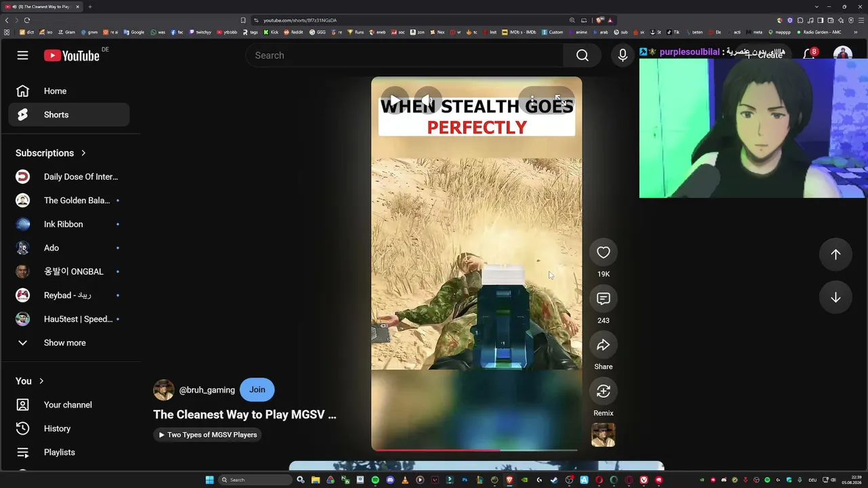
Task: Open the browser extensions puzzle icon
Action: (x=800, y=20)
